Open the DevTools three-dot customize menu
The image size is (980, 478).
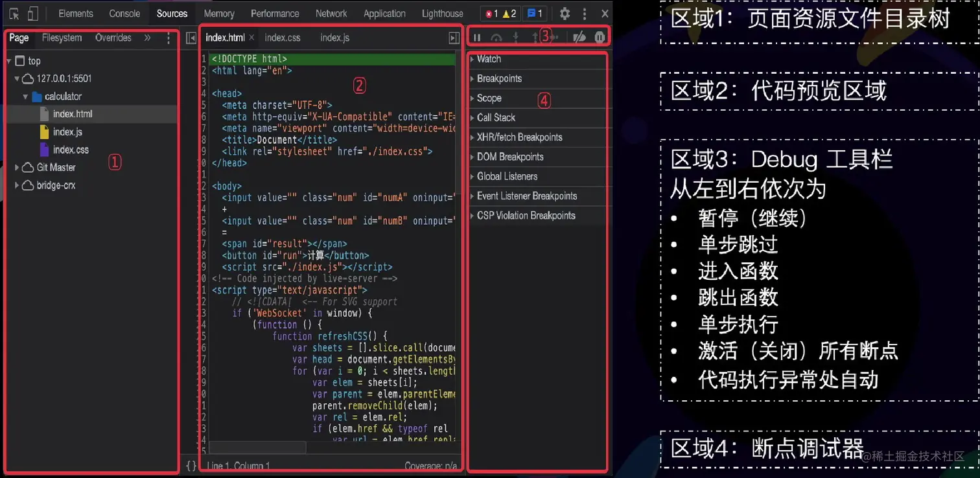585,14
